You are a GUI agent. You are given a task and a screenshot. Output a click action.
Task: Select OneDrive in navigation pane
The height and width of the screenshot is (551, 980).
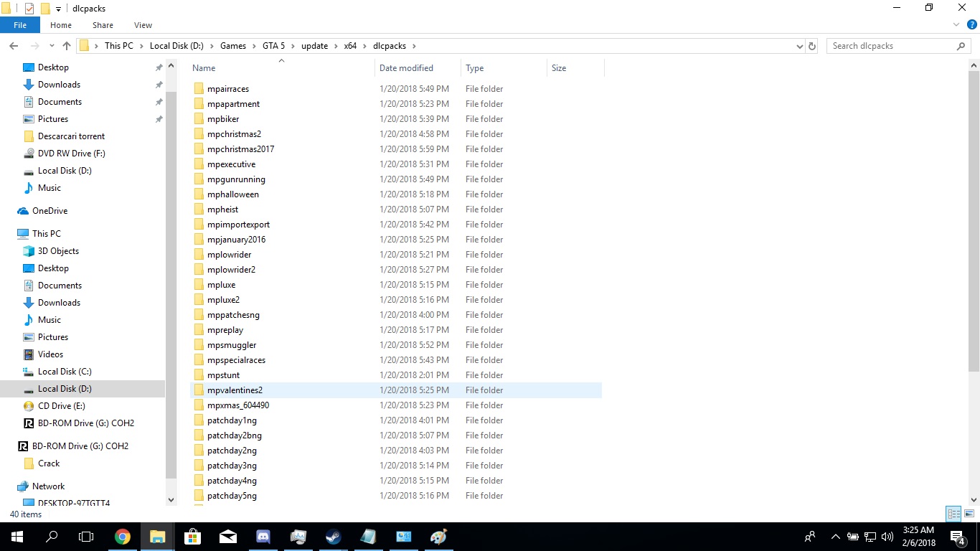50,211
